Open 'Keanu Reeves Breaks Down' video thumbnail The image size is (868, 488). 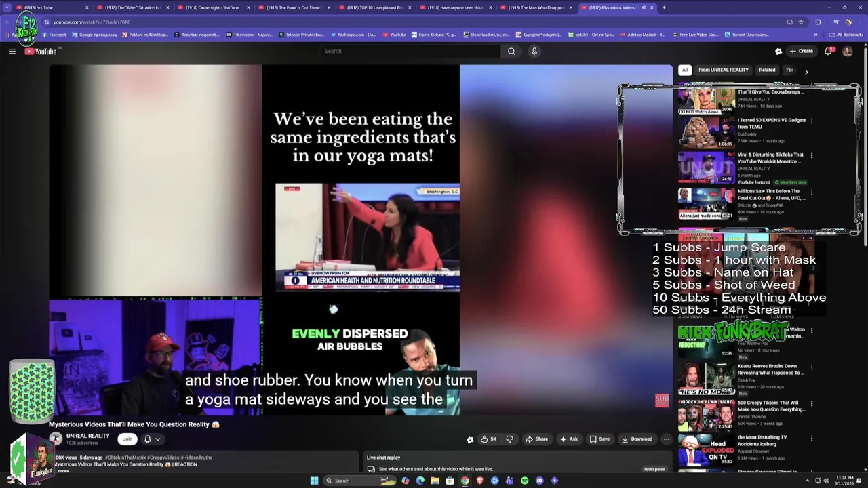[x=706, y=379]
